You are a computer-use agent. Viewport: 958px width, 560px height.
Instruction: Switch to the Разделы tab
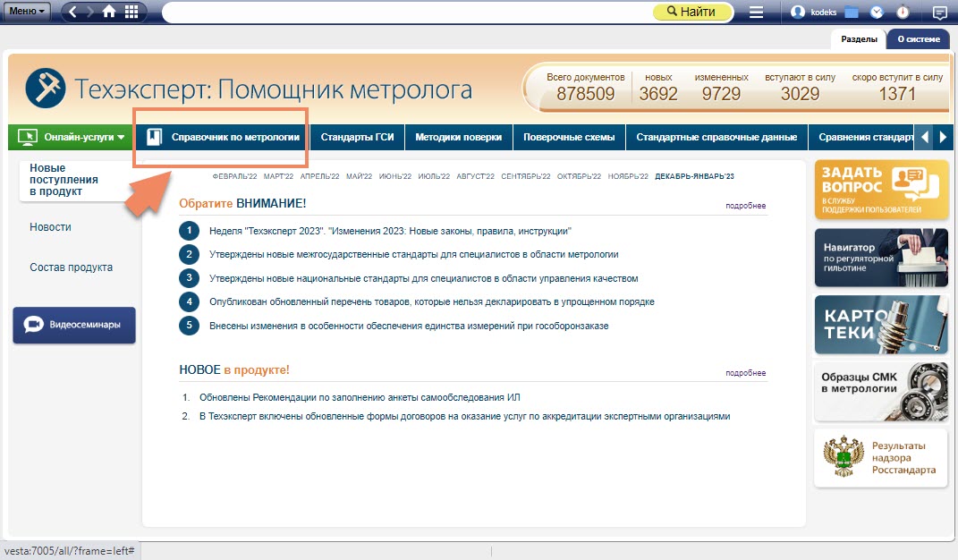point(859,39)
